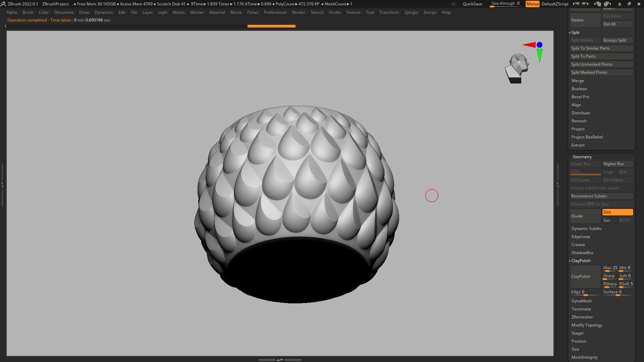Click the hide-to-tray icon in the title bar
Screen dimensions: 644x362
coord(620,4)
